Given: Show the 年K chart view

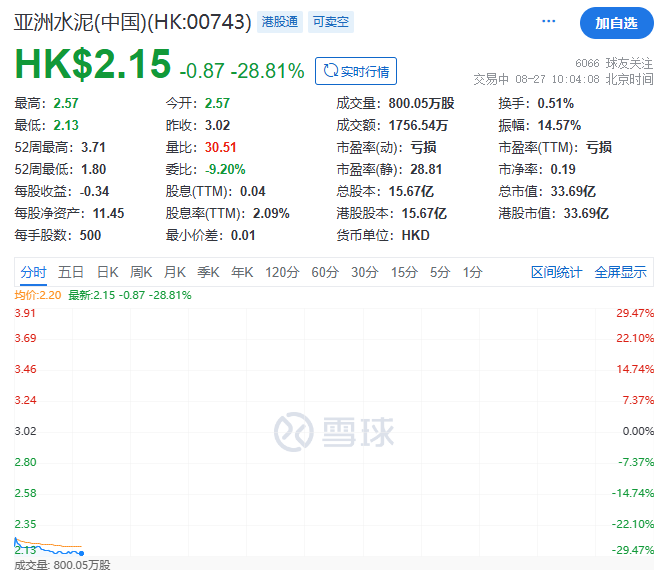Looking at the screenshot, I should tap(242, 272).
